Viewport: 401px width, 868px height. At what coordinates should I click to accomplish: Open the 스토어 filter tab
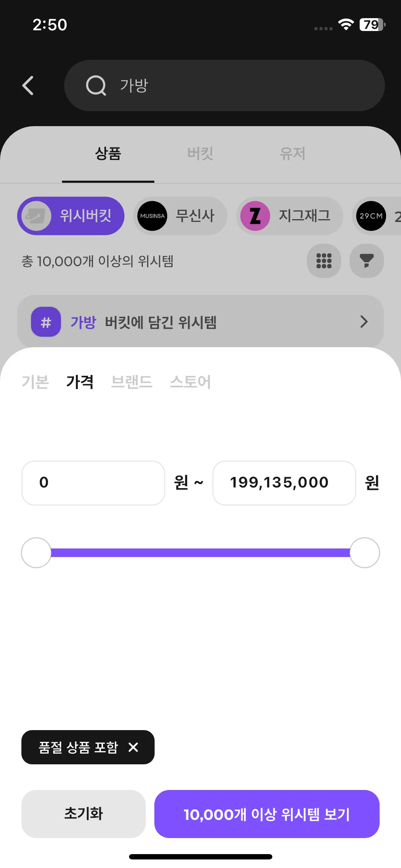(x=190, y=382)
